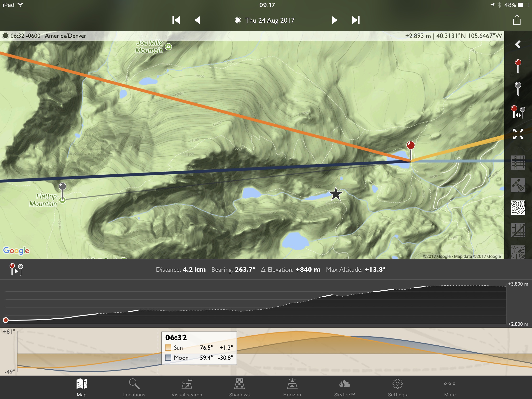Toggle the time zone indicator circle
The width and height of the screenshot is (532, 399).
[5, 36]
